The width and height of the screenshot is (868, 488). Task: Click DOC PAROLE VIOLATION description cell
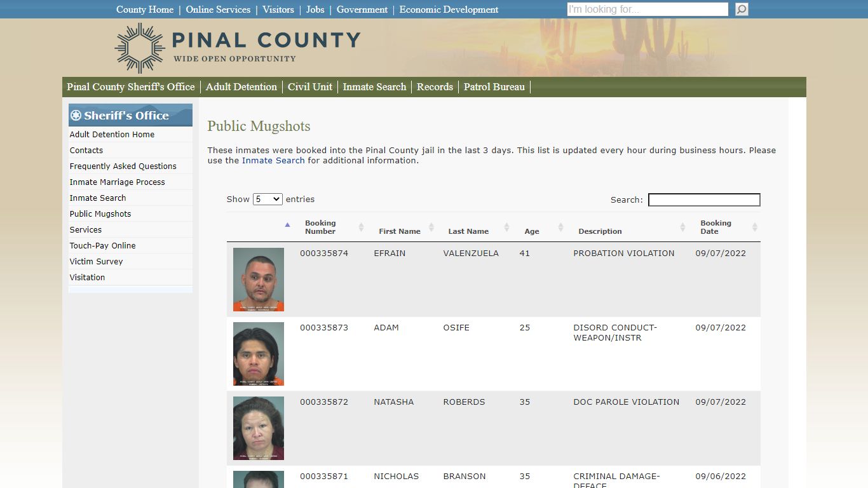pos(627,402)
